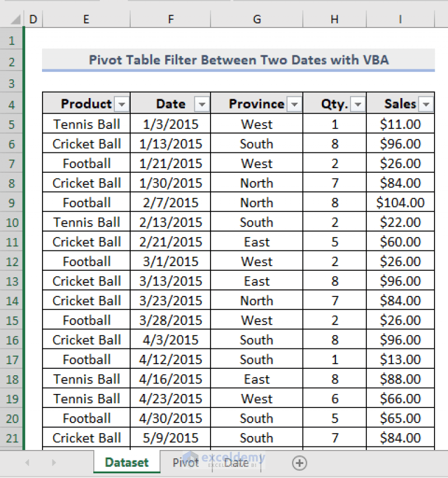Open the Province column filter dropdown

click(x=295, y=103)
